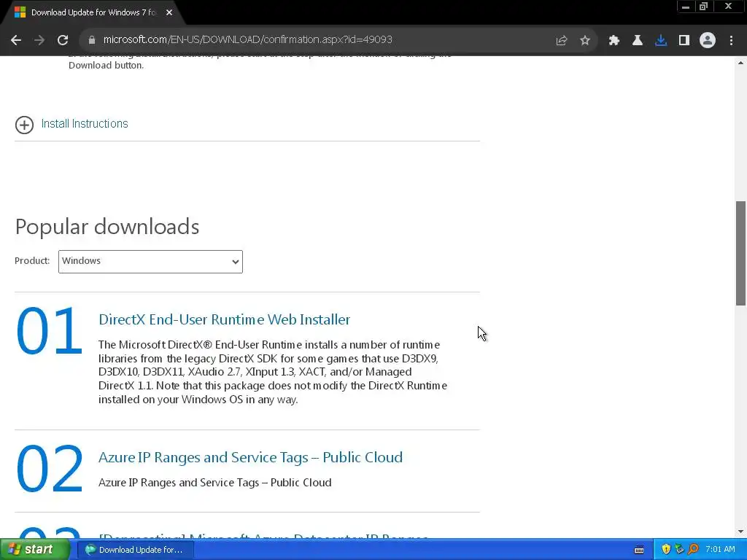This screenshot has width=747, height=560.
Task: Select the Download Update taskbar button
Action: tap(135, 550)
